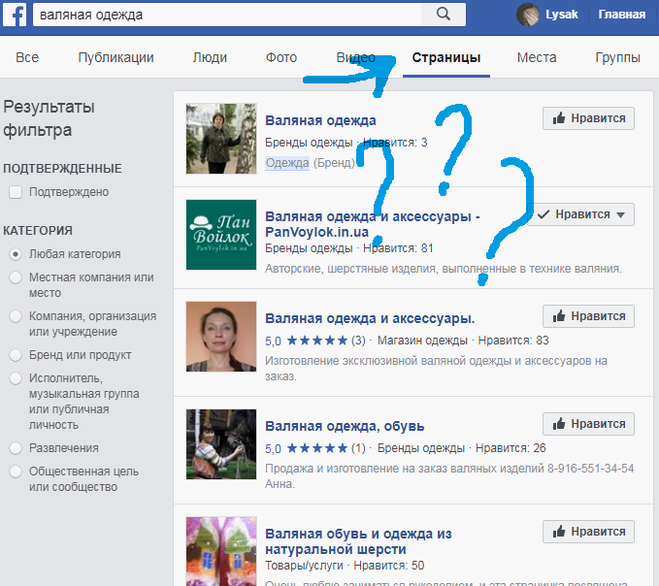Select Бренд или продукт radio
The width and height of the screenshot is (659, 586).
[x=16, y=355]
